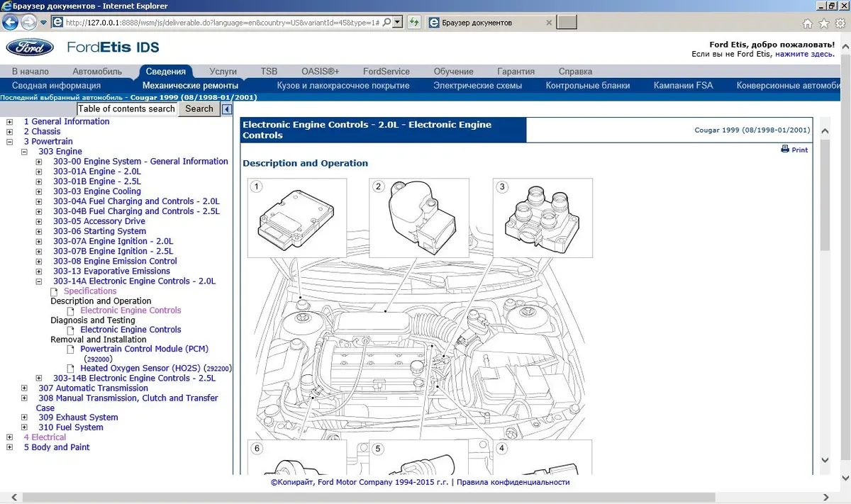This screenshot has width=851, height=504.
Task: Expand the 4 Electrical node
Action: [9, 437]
